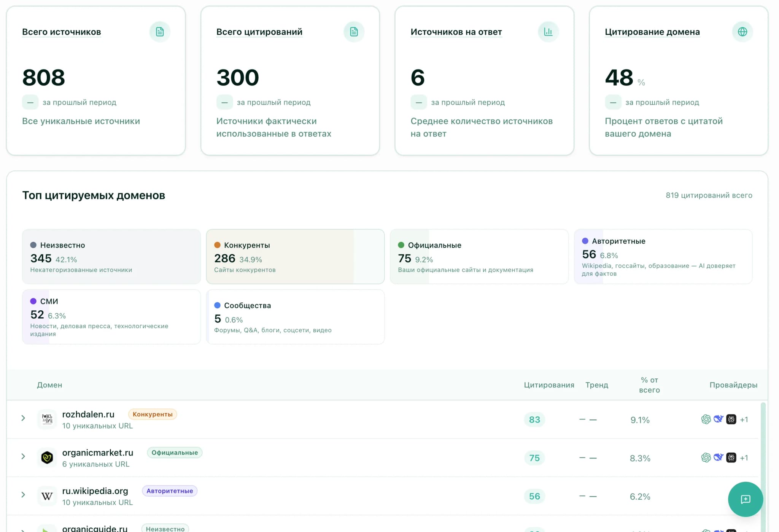Open the floating chat feedback button
The image size is (779, 532).
coord(745,499)
